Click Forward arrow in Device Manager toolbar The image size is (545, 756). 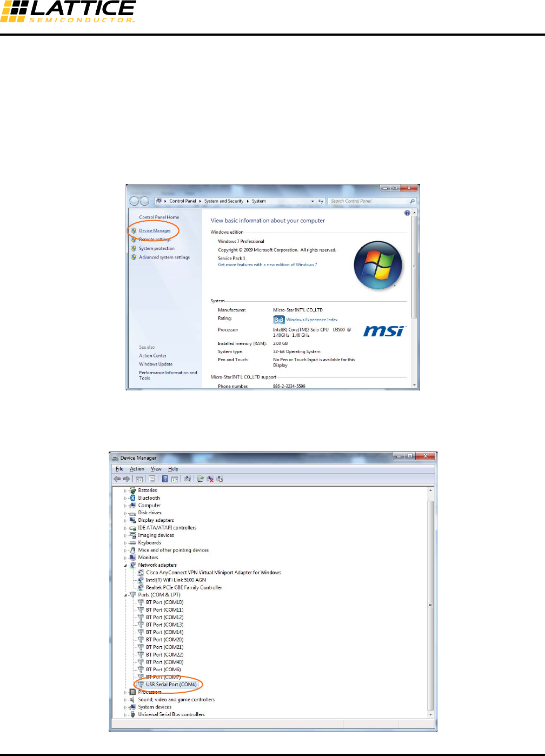[127, 479]
